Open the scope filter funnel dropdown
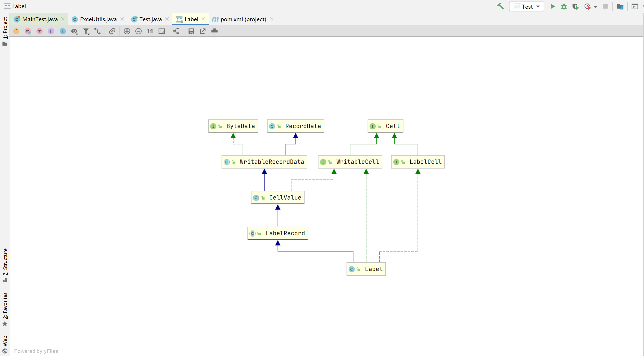 coord(86,31)
